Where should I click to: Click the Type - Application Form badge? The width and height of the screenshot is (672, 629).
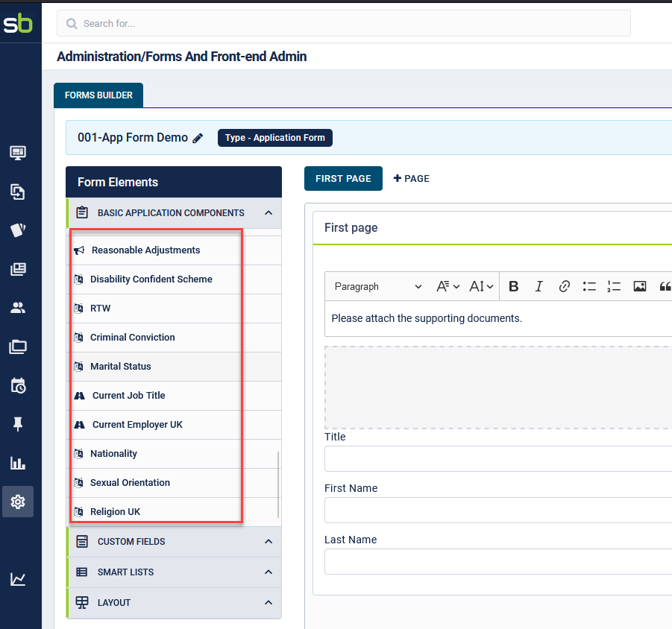[x=275, y=138]
